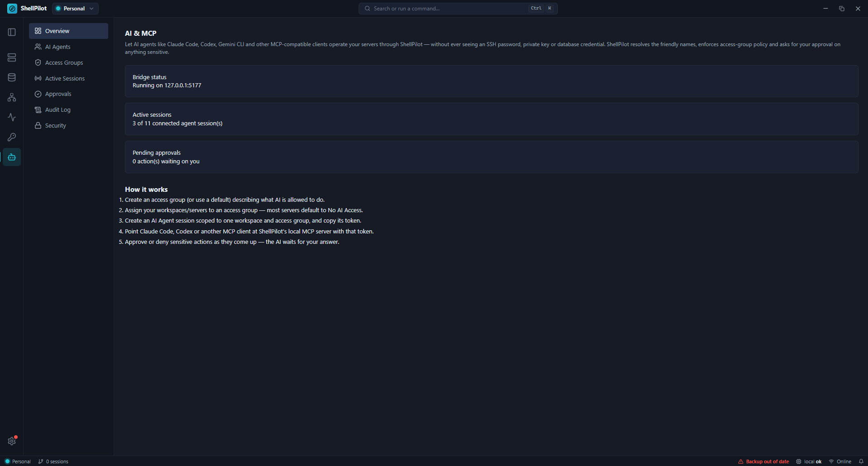The width and height of the screenshot is (868, 466).
Task: Click step 4 'Point Claude Code, Codex' text
Action: point(249,232)
